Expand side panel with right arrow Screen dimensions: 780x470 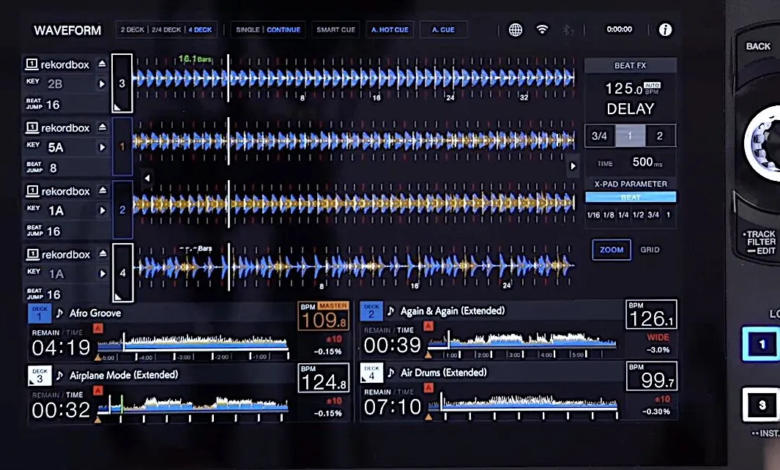point(573,166)
